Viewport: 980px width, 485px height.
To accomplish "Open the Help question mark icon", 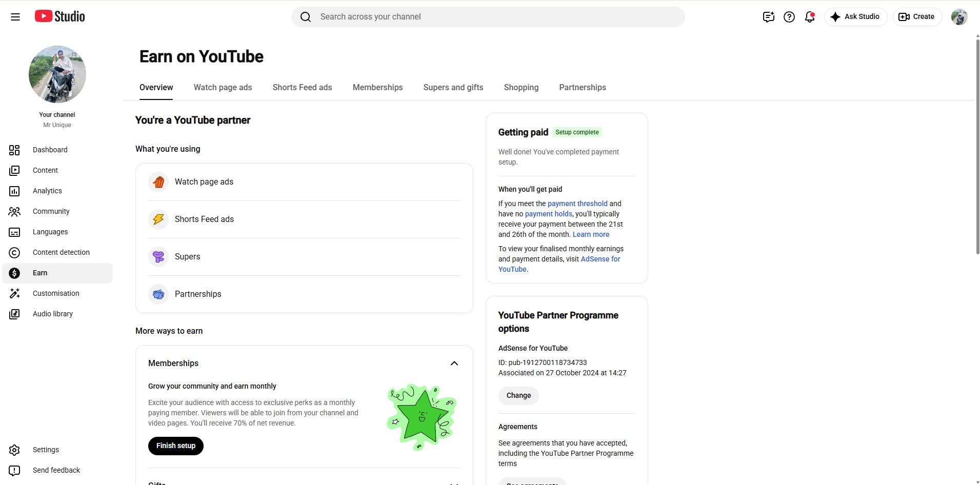I will coord(789,17).
